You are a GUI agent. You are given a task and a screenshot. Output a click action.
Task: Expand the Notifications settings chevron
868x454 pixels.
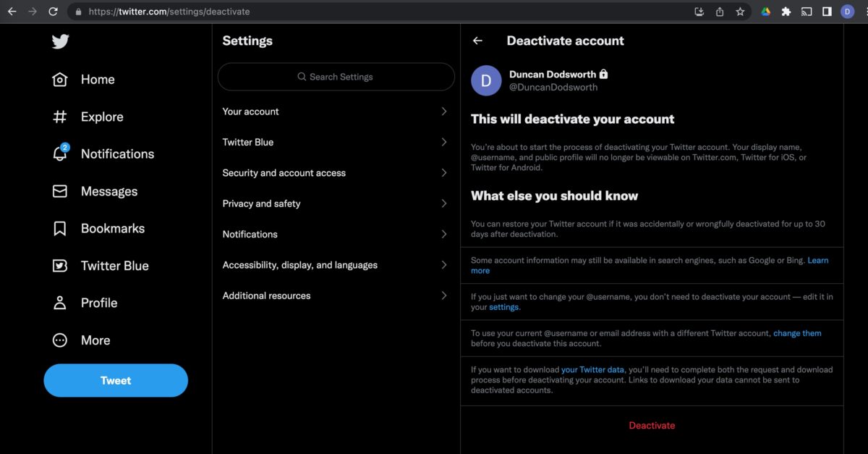tap(444, 234)
